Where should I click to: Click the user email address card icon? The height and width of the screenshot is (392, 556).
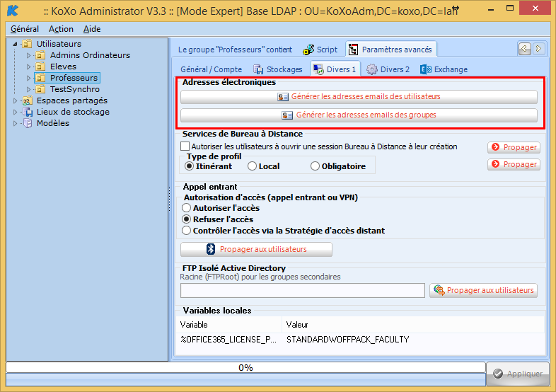(x=283, y=97)
